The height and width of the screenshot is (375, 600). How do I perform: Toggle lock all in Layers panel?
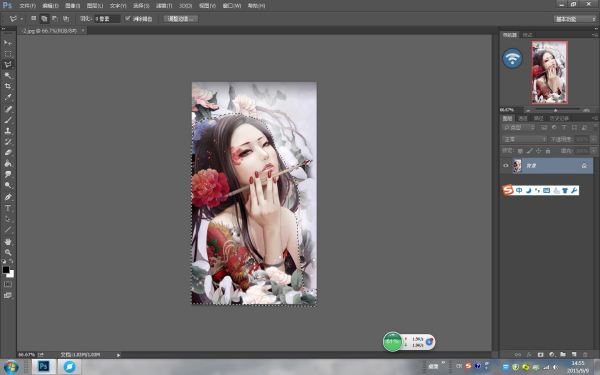click(x=548, y=151)
